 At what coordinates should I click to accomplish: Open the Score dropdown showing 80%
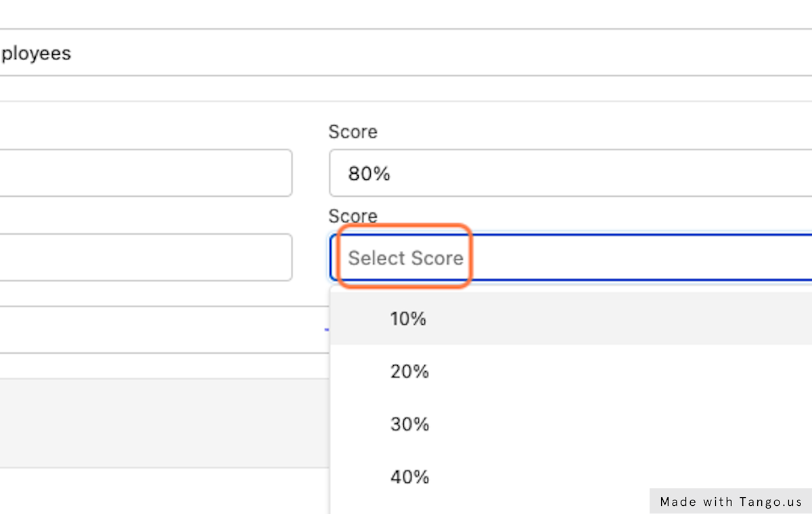pyautogui.click(x=568, y=174)
